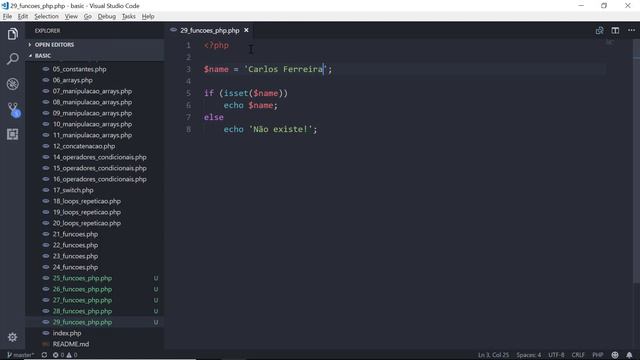The width and height of the screenshot is (640, 360).
Task: Split the editor with the split icon
Action: (x=615, y=31)
